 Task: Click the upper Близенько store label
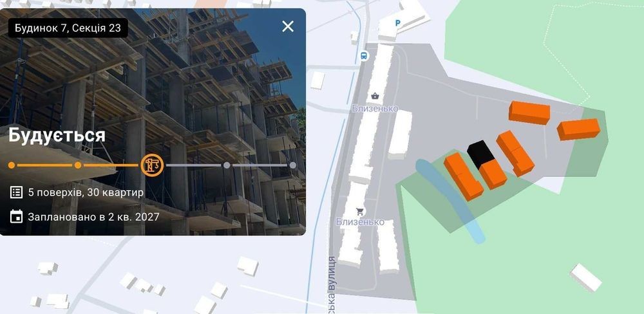tap(375, 108)
